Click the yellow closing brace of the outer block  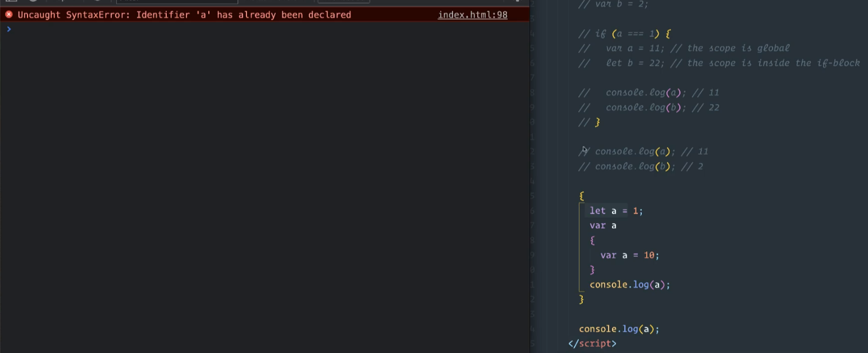pyautogui.click(x=582, y=299)
